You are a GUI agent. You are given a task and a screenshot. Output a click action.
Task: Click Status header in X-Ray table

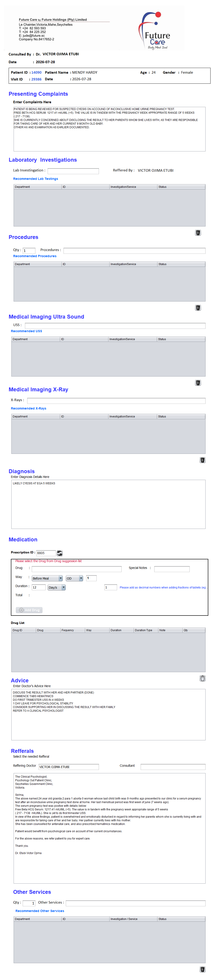[181, 417]
